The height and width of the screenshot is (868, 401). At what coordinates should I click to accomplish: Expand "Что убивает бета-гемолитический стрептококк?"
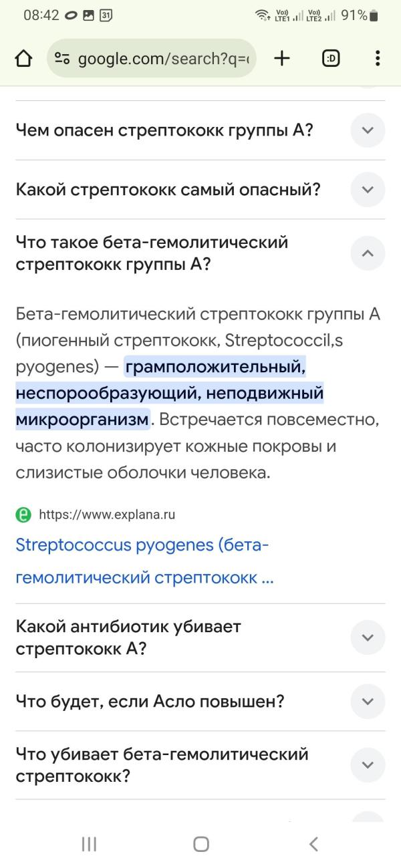[x=368, y=765]
